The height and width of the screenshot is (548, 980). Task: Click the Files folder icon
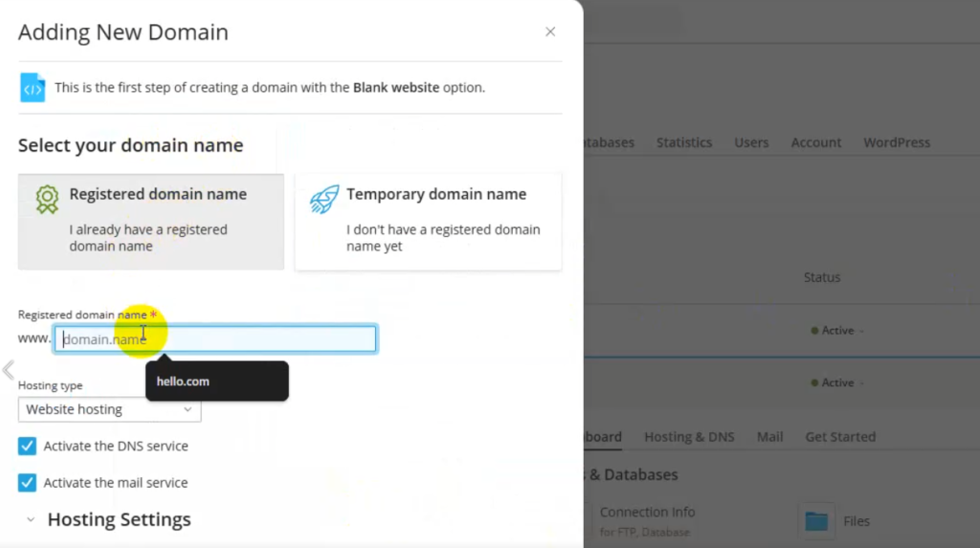point(816,521)
